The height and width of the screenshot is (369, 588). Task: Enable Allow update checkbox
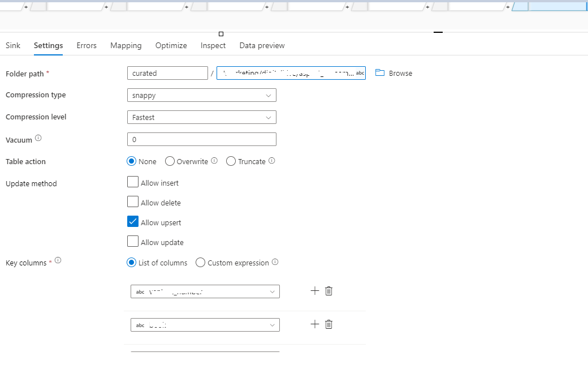point(133,241)
